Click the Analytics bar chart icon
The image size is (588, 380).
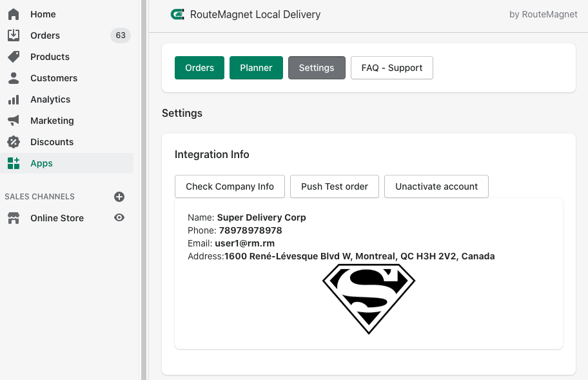[14, 99]
